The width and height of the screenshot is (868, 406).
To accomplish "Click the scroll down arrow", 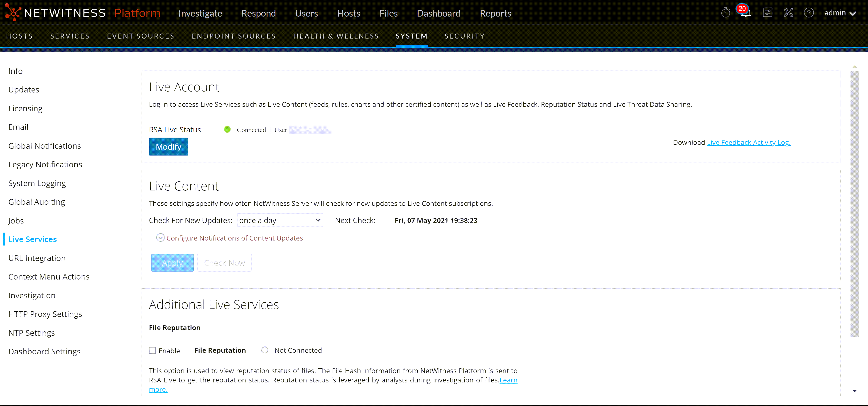I will coord(855,391).
